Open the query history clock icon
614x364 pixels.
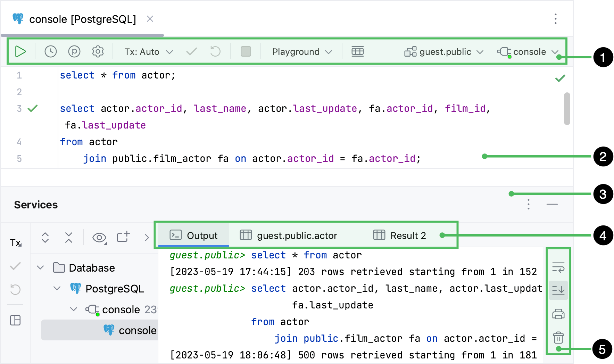click(50, 51)
